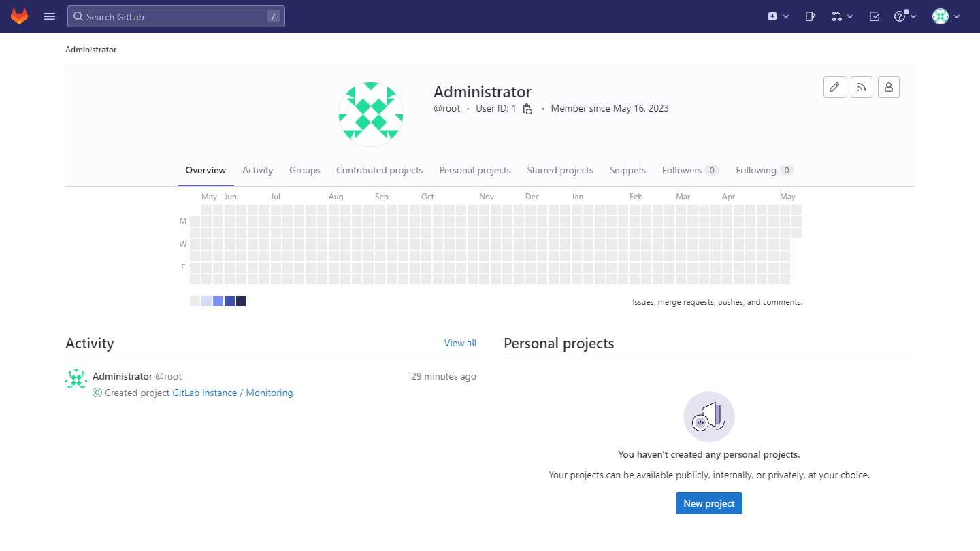
Task: Open the GitLab Instance / Monitoring link
Action: point(233,393)
